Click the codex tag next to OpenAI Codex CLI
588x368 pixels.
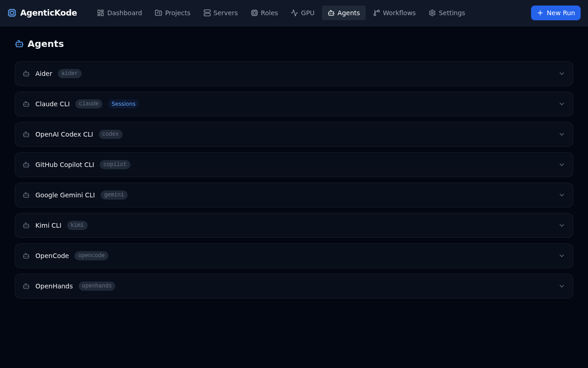(x=110, y=134)
